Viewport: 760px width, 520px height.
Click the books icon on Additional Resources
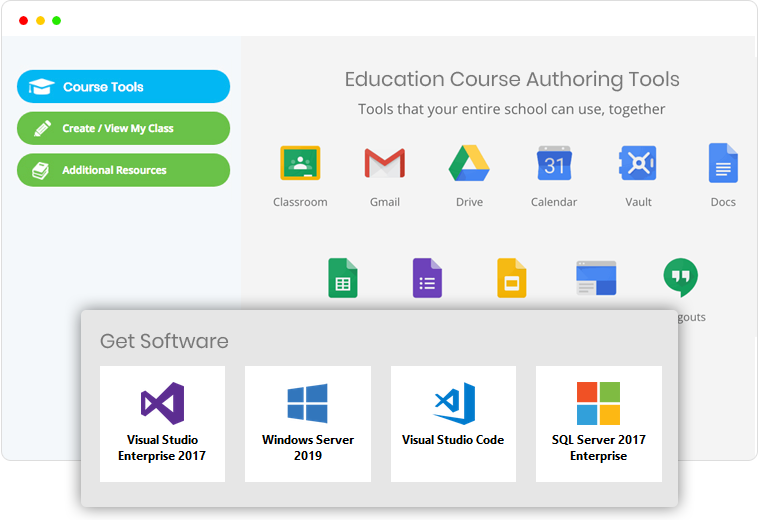pyautogui.click(x=41, y=170)
